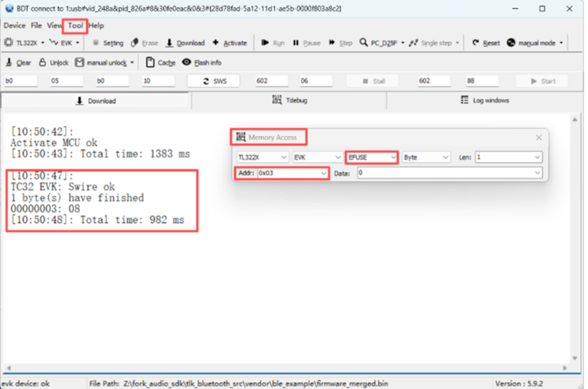Click the SWS button
Screen dimensions: 588x389
click(214, 81)
